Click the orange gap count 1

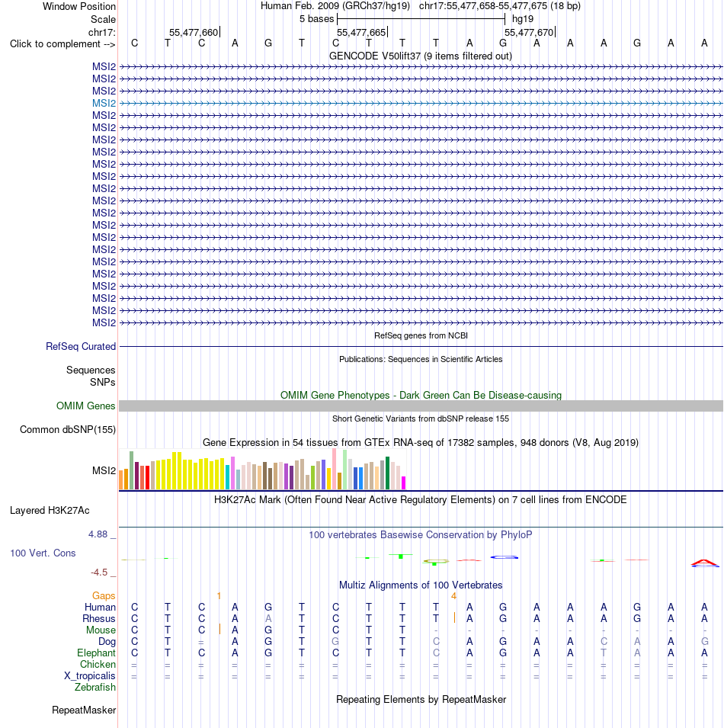pyautogui.click(x=219, y=595)
